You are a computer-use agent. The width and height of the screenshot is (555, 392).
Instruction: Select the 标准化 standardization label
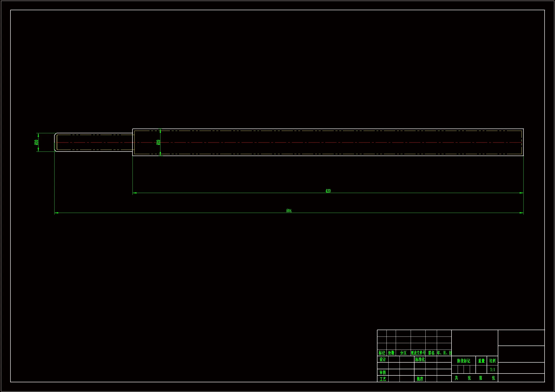click(x=420, y=360)
